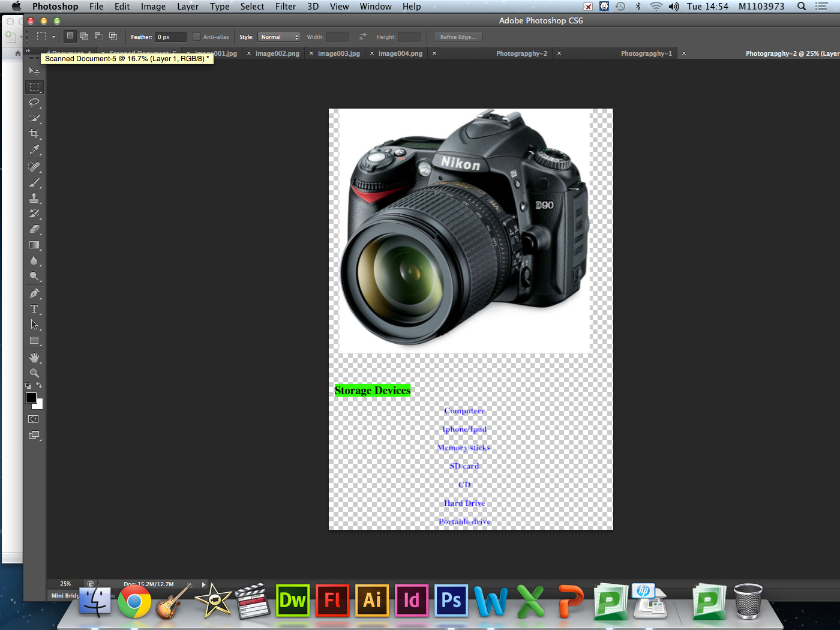Viewport: 840px width, 630px height.
Task: Select the Eraser tool
Action: [x=34, y=229]
